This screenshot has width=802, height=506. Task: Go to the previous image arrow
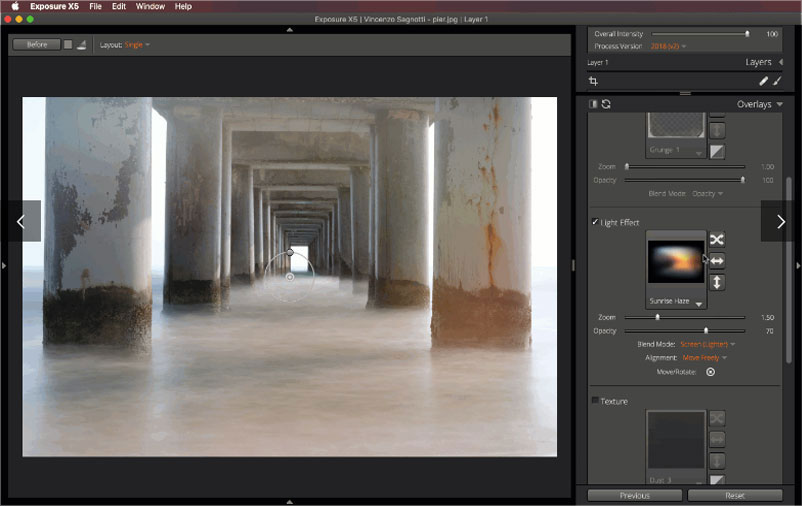21,222
